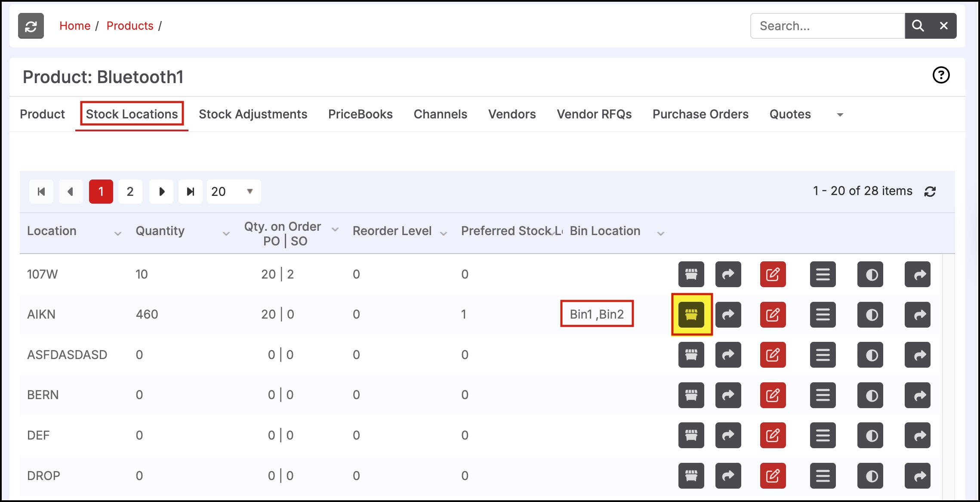980x502 pixels.
Task: Click the Preferred Stock column header
Action: pyautogui.click(x=512, y=231)
